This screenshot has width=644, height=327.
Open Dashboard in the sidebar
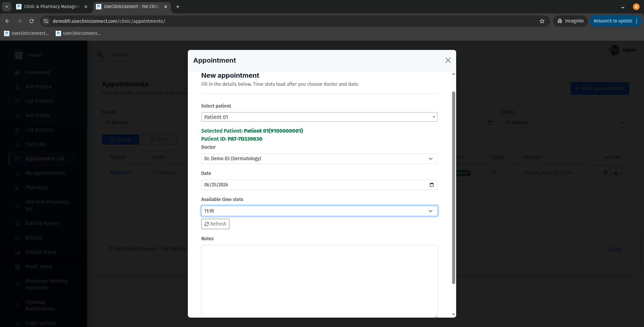coord(37,72)
